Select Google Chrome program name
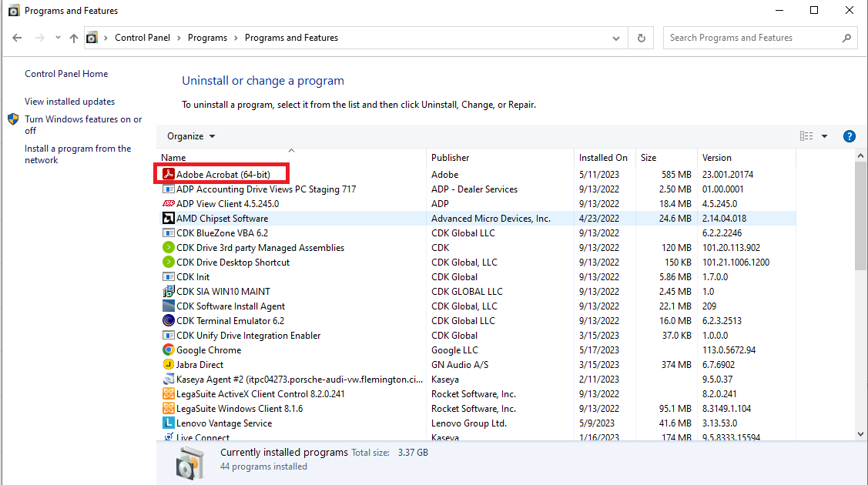The image size is (868, 485). point(209,350)
